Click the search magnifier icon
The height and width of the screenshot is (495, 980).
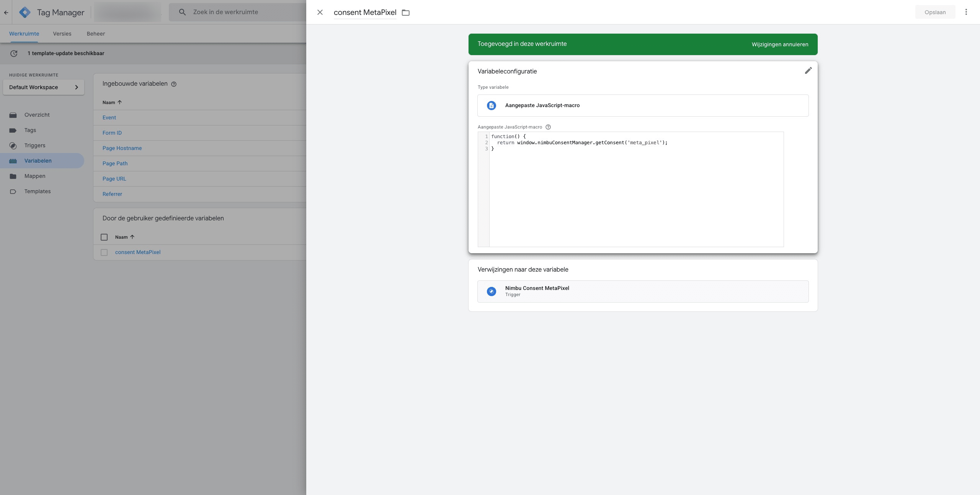(183, 12)
